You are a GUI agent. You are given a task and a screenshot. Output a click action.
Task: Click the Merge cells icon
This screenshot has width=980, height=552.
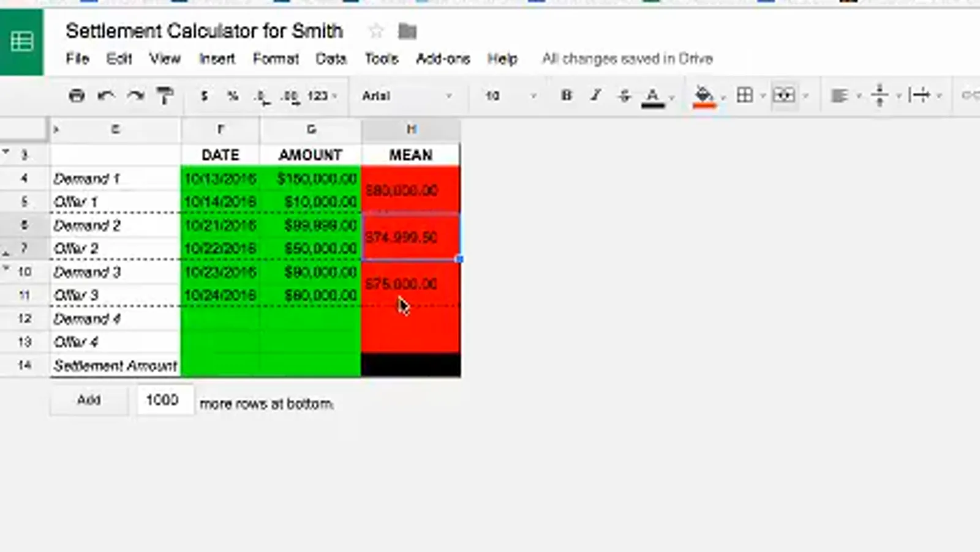click(784, 95)
